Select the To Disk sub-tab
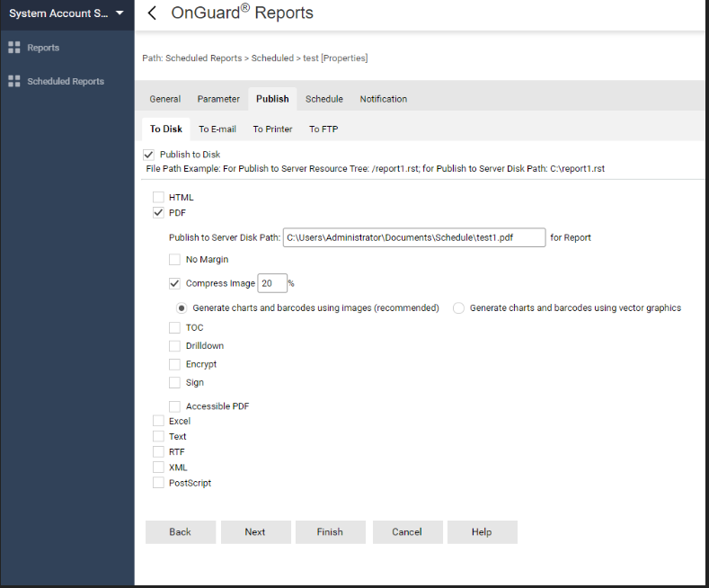Image resolution: width=709 pixels, height=588 pixels. tap(166, 129)
